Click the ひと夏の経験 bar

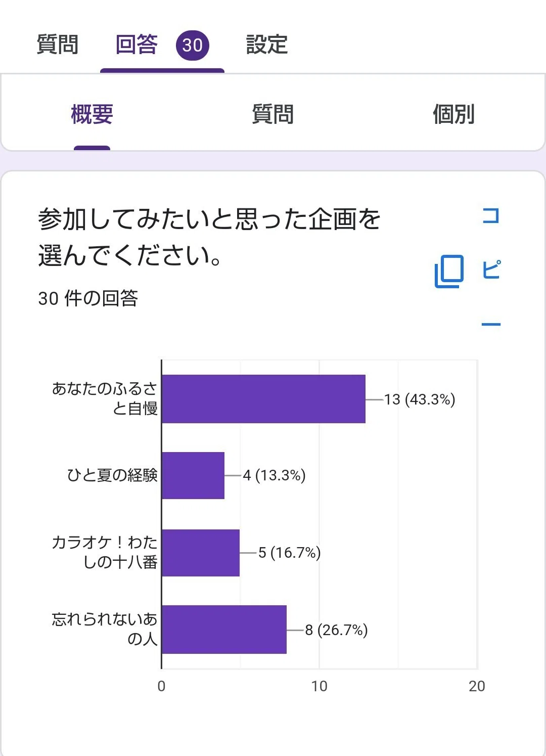coord(193,475)
